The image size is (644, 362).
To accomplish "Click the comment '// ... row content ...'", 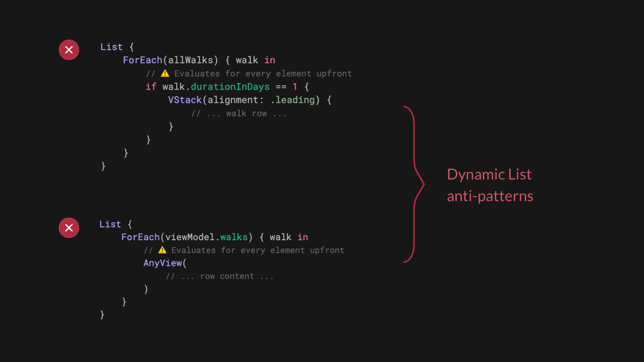I will (220, 276).
